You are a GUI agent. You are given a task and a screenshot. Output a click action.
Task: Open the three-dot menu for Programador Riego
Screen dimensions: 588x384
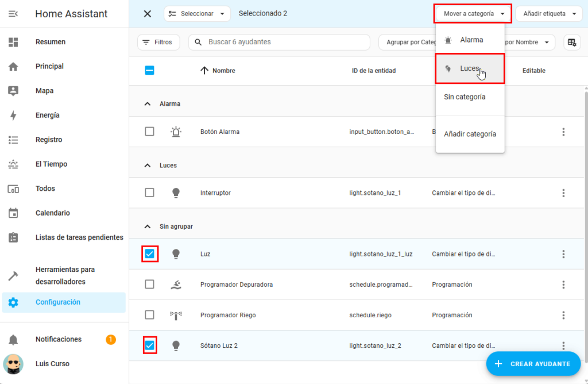(x=563, y=315)
